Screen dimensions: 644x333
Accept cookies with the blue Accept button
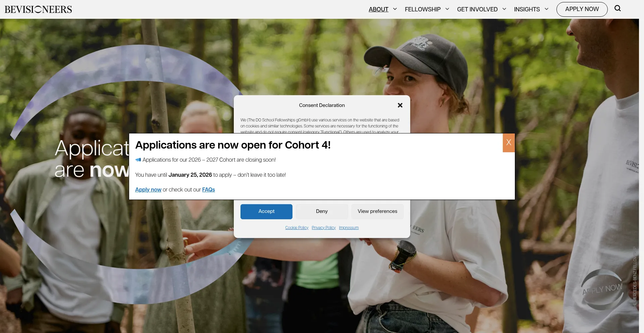point(266,212)
